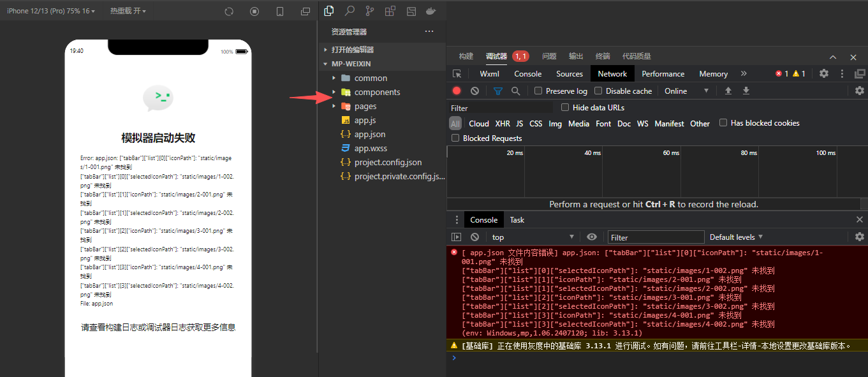Click the simulator stop icon
Image resolution: width=868 pixels, height=377 pixels.
click(254, 11)
